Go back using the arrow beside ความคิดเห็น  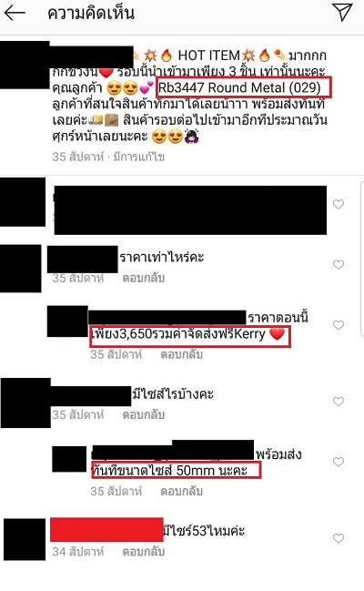(15, 13)
